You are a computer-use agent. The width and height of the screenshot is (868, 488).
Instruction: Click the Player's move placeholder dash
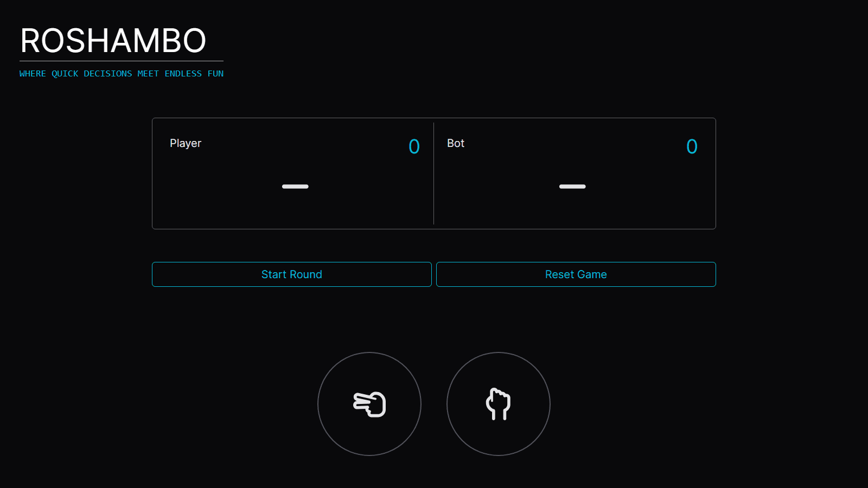tap(295, 187)
